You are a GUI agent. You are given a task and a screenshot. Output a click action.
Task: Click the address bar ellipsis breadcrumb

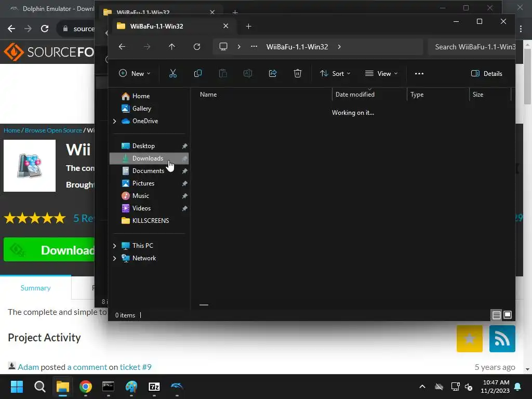click(x=254, y=46)
